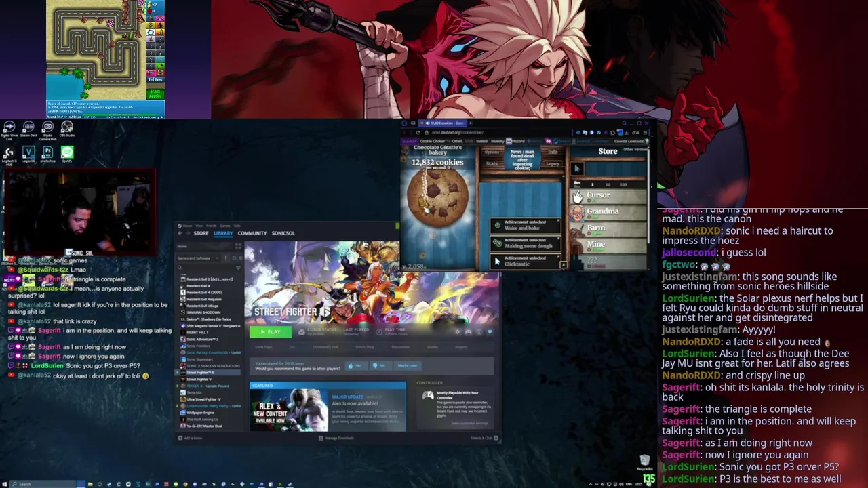Open Cookie Clicker Legacy menu
The height and width of the screenshot is (488, 868).
click(x=553, y=163)
